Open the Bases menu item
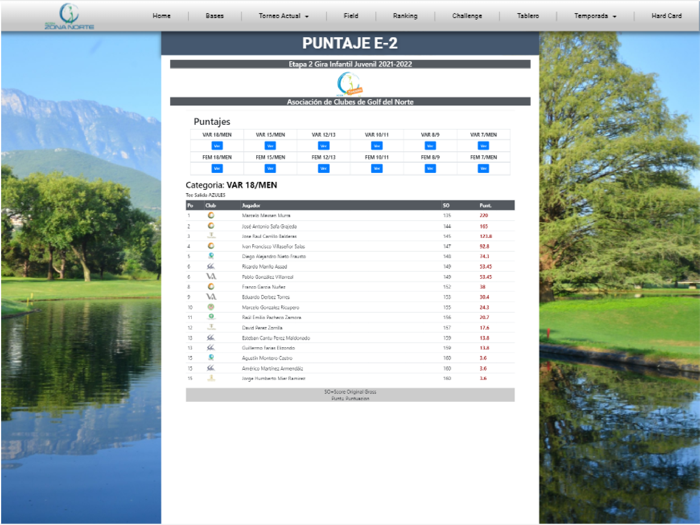700x525 pixels. tap(215, 16)
